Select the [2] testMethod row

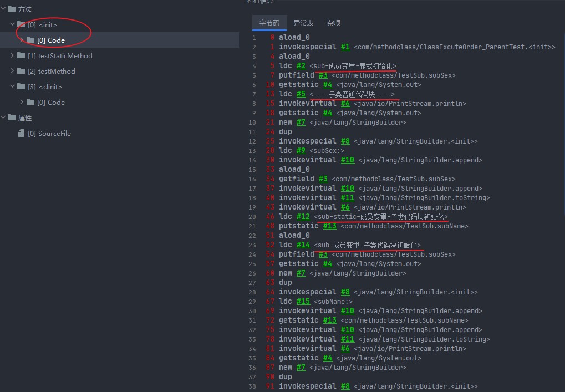pos(52,71)
